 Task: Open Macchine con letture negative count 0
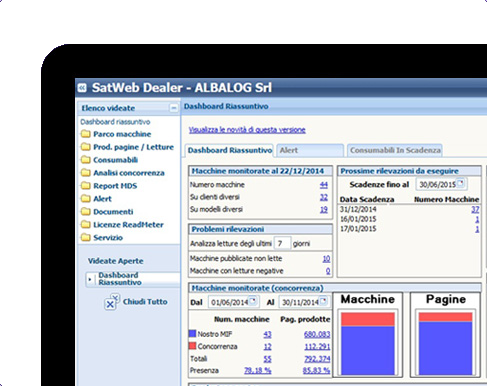tap(328, 271)
